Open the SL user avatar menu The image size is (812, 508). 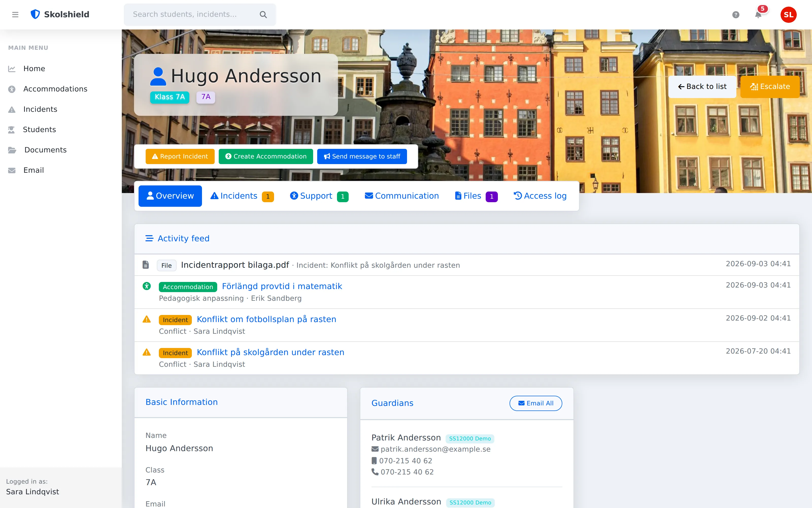[788, 15]
